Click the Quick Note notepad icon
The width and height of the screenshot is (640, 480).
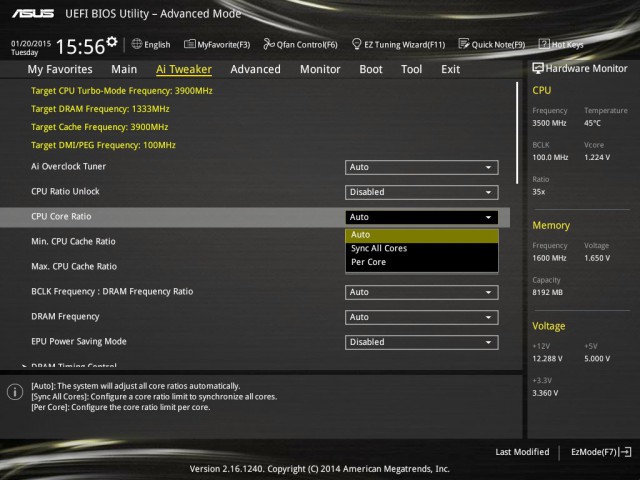464,44
